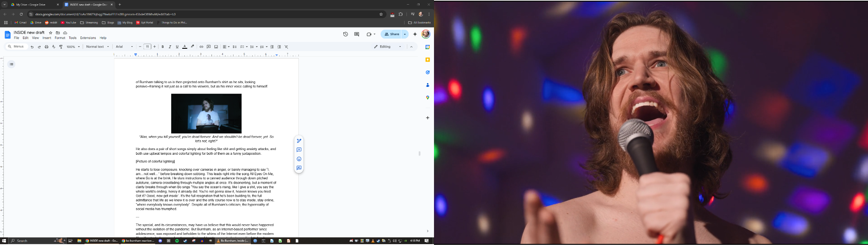868x245 pixels.
Task: Star the INSIDE new draft document
Action: pos(50,33)
